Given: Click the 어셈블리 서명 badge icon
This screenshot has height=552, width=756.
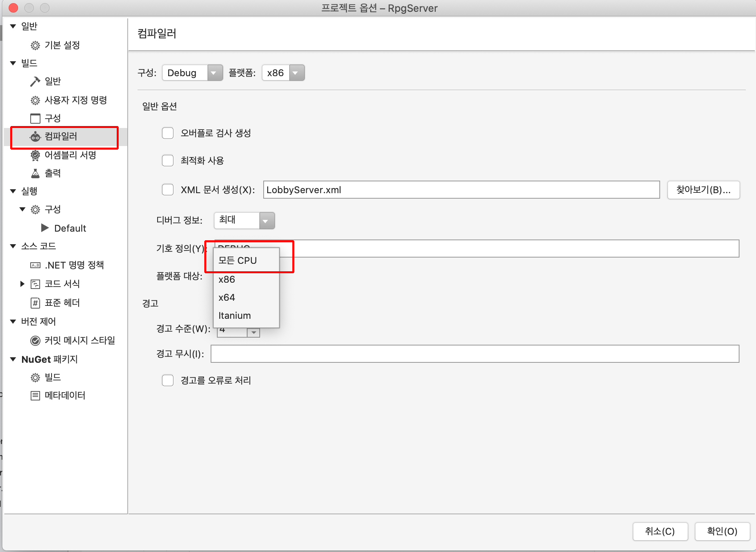Looking at the screenshot, I should tap(35, 155).
